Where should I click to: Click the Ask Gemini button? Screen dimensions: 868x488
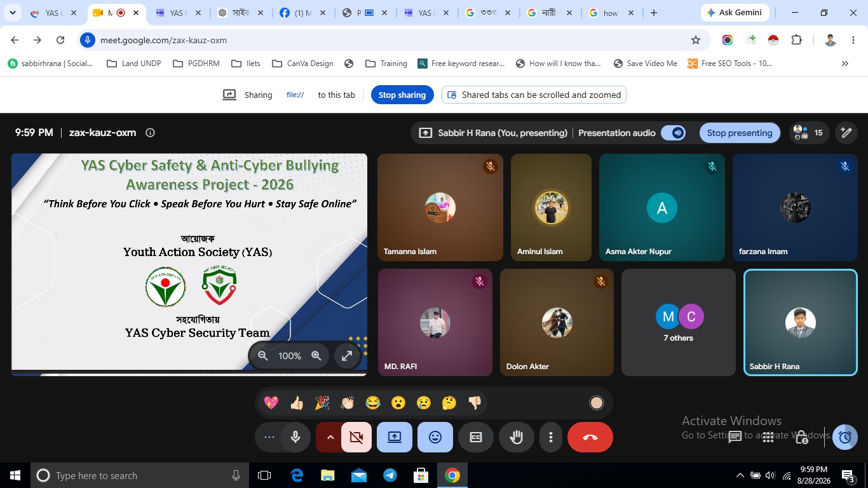[x=735, y=13]
